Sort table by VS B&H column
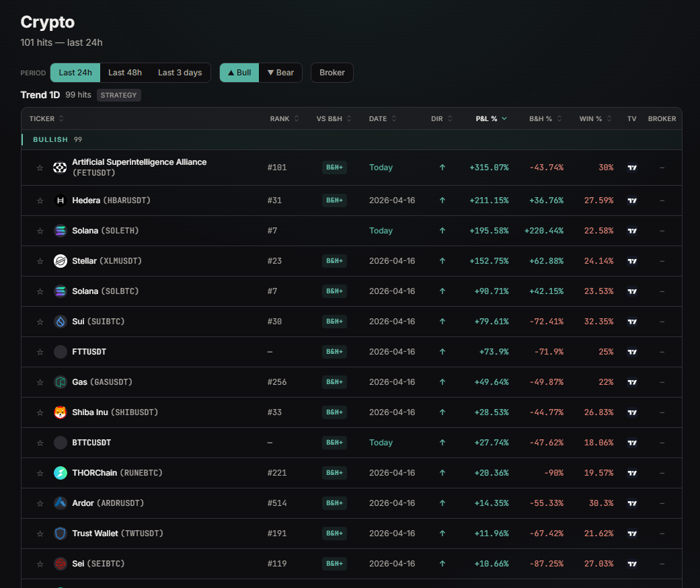Image resolution: width=700 pixels, height=588 pixels. click(334, 118)
